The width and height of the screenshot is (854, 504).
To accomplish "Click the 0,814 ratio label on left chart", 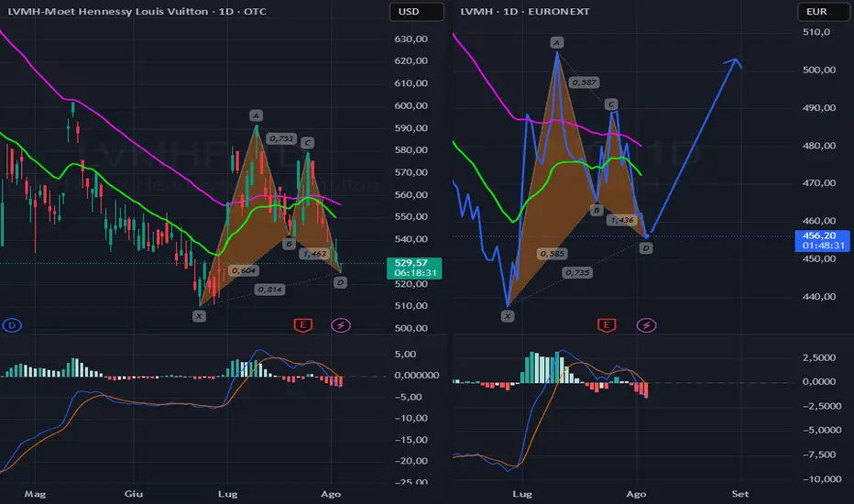I will [269, 290].
